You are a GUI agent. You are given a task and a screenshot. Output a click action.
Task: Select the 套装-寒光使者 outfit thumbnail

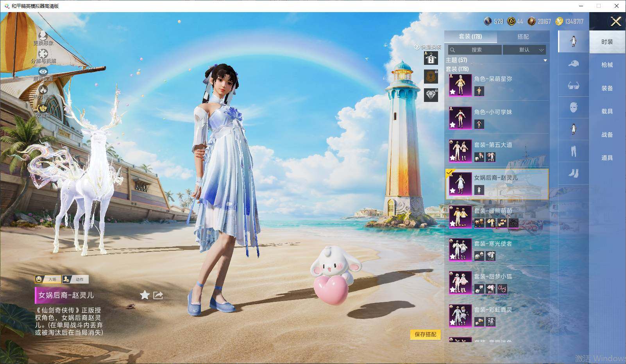460,249
